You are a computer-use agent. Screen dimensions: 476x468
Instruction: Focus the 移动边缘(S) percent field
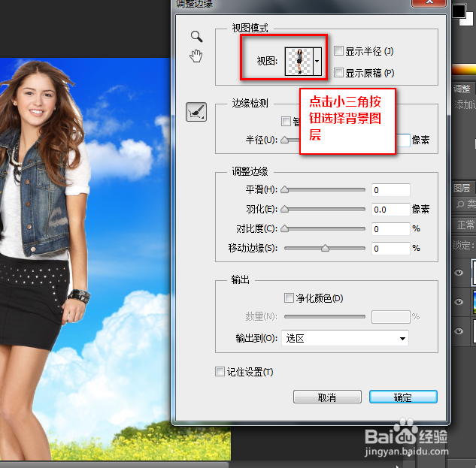[391, 249]
